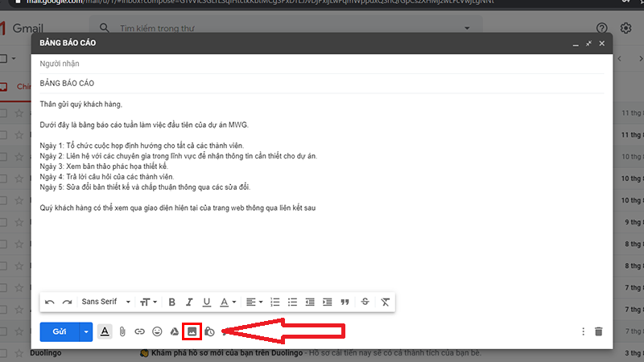Insert a bulleted list

pos(292,302)
